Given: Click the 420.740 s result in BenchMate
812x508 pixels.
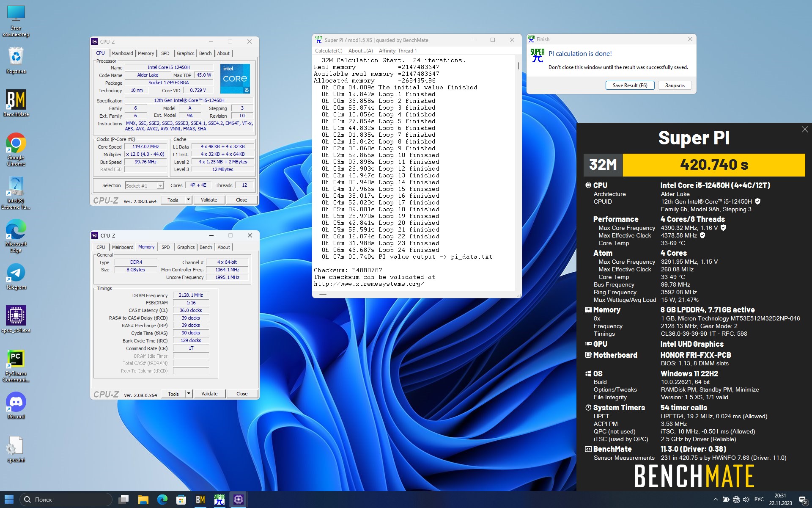Looking at the screenshot, I should (714, 165).
